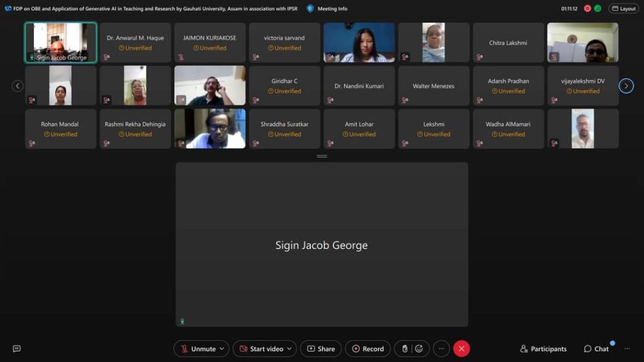
Task: Expand the video options arrow next to Start video
Action: pyautogui.click(x=289, y=349)
